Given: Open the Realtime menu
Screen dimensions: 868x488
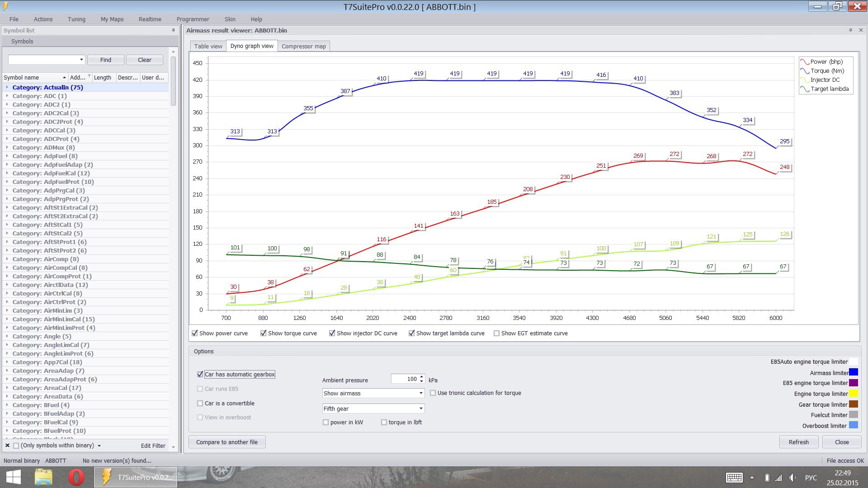Looking at the screenshot, I should pos(150,19).
